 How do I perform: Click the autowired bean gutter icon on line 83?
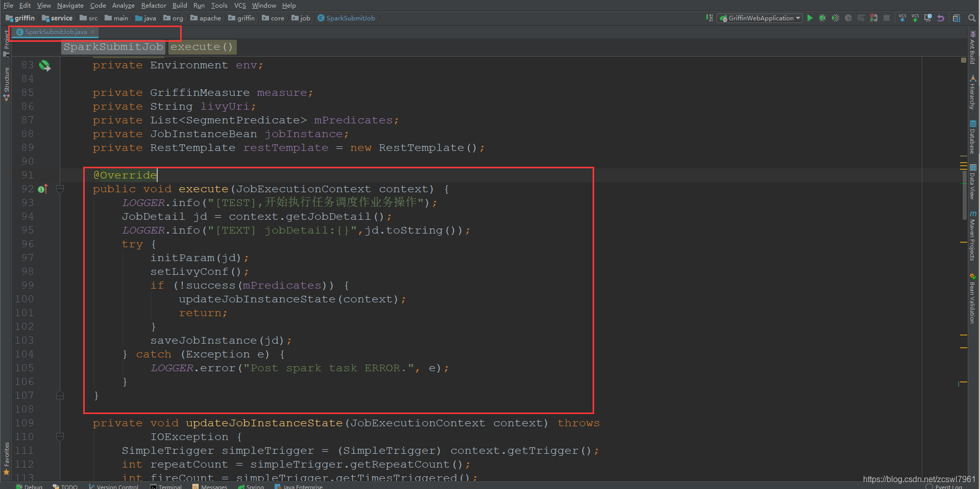45,65
